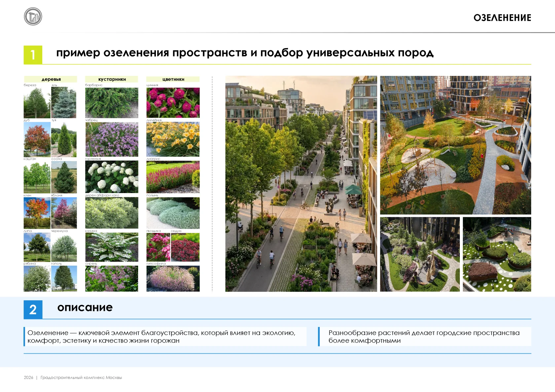Click the деревья column header
Screen dimensions: 555x392
click(x=51, y=79)
